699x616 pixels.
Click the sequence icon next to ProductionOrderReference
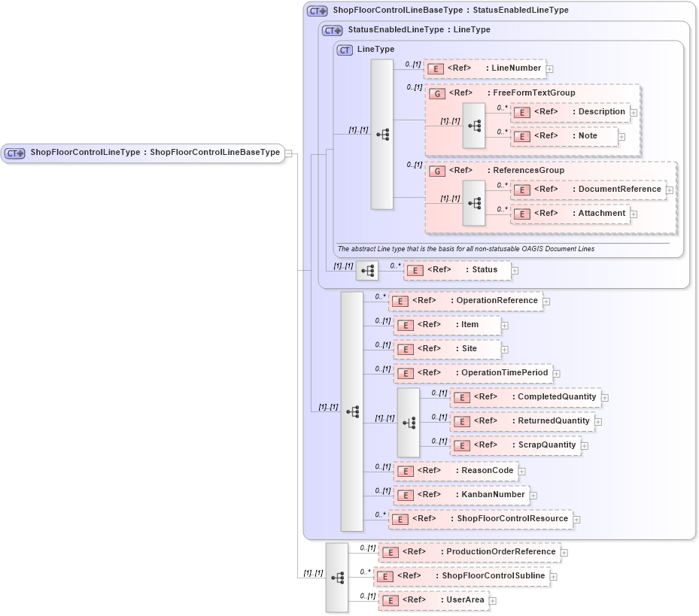click(x=336, y=576)
